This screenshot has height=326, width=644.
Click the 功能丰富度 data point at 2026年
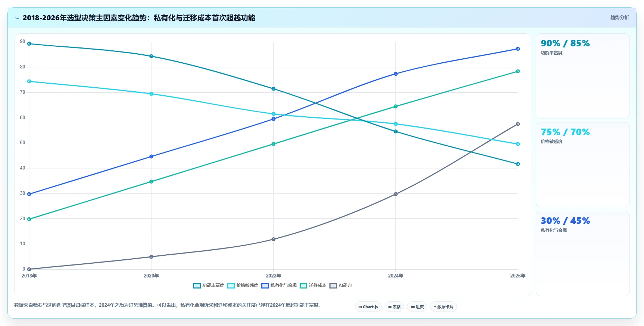click(518, 164)
